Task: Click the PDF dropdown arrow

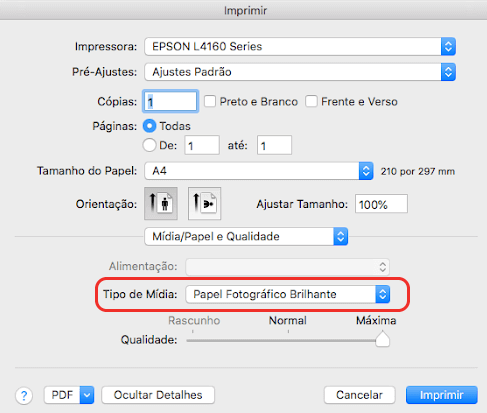Action: point(87,395)
